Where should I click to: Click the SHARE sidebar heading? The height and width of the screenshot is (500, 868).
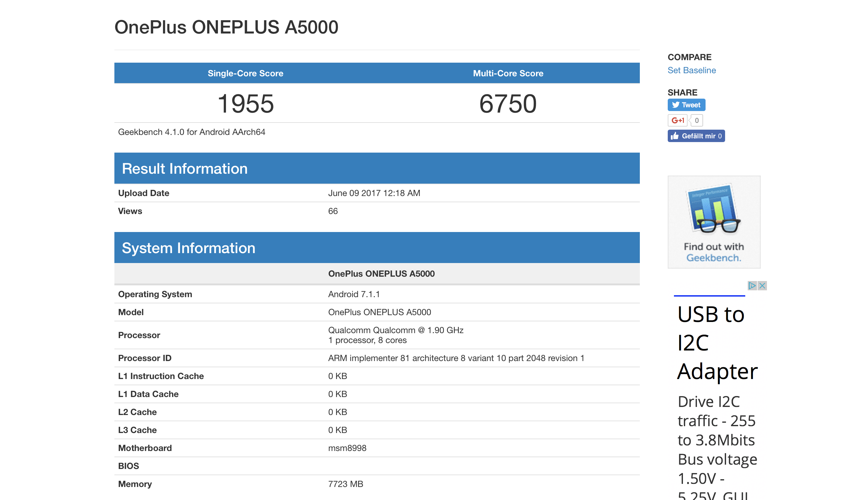coord(682,92)
